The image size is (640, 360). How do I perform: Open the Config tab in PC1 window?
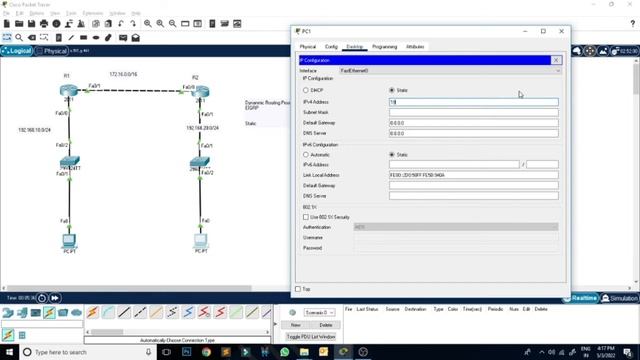331,47
